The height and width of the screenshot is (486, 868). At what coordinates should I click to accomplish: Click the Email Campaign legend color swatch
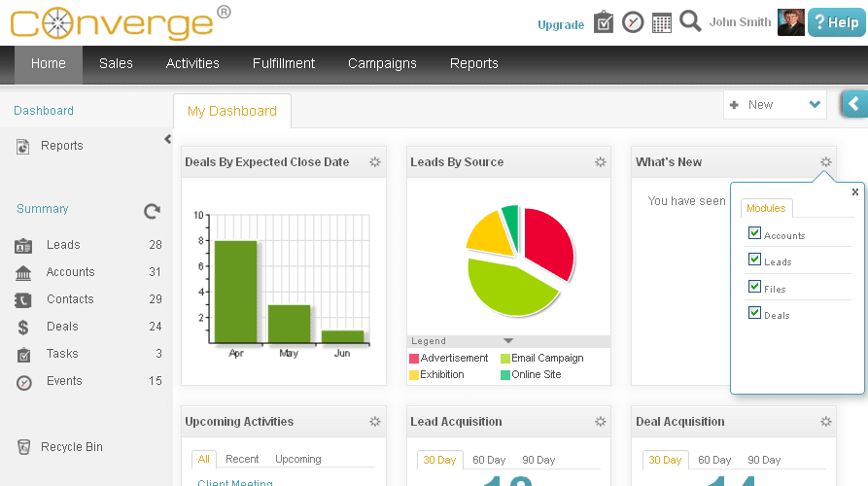[x=505, y=359]
